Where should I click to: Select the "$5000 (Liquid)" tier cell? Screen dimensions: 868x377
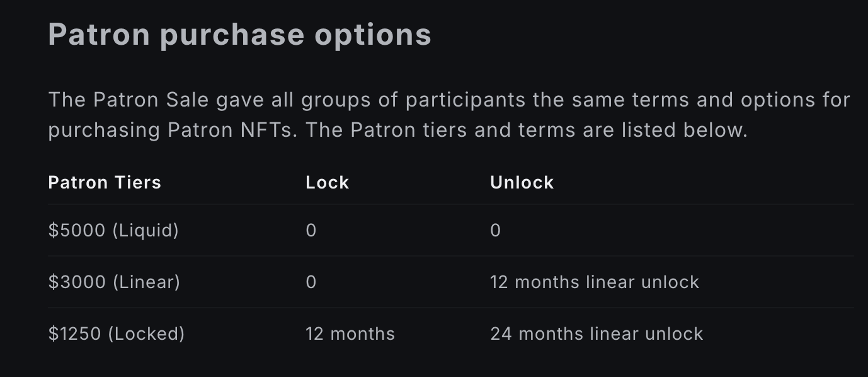(x=113, y=231)
